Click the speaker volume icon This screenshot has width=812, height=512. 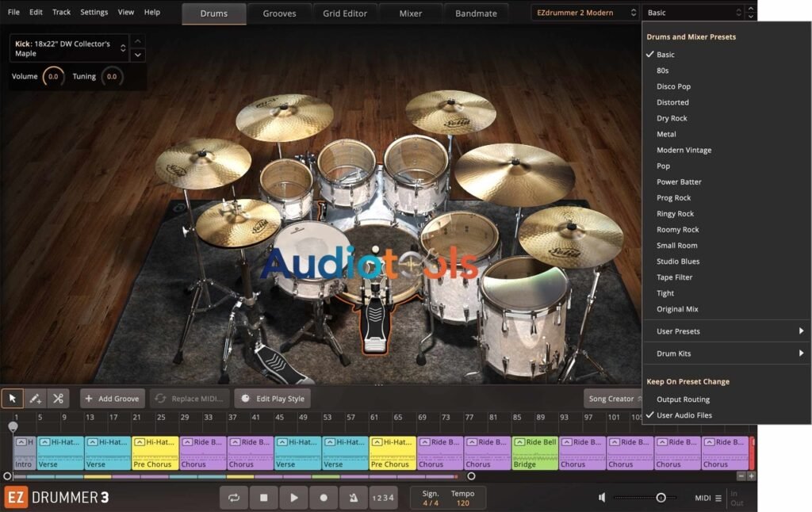(x=602, y=498)
